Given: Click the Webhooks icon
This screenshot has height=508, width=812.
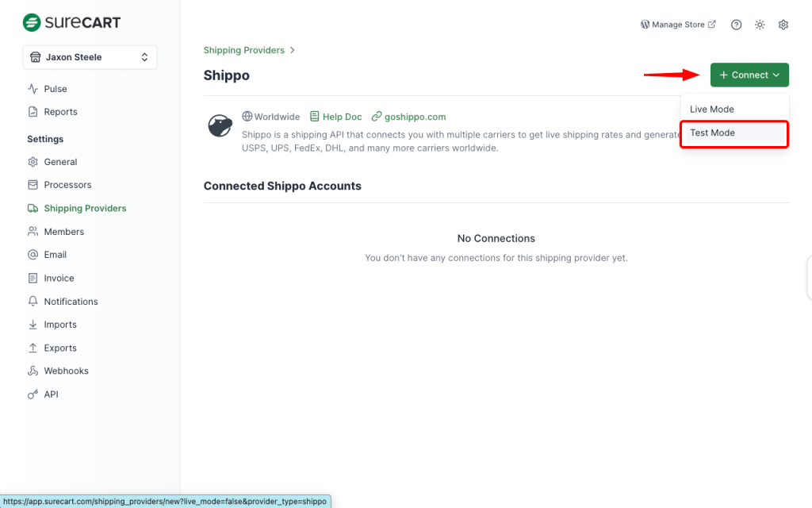Looking at the screenshot, I should [x=33, y=371].
